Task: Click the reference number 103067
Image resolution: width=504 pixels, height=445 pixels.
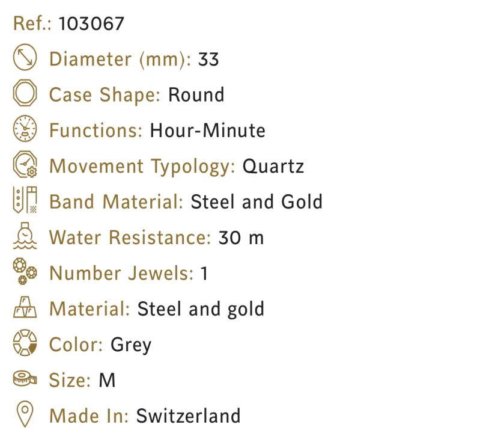Action: click(92, 23)
